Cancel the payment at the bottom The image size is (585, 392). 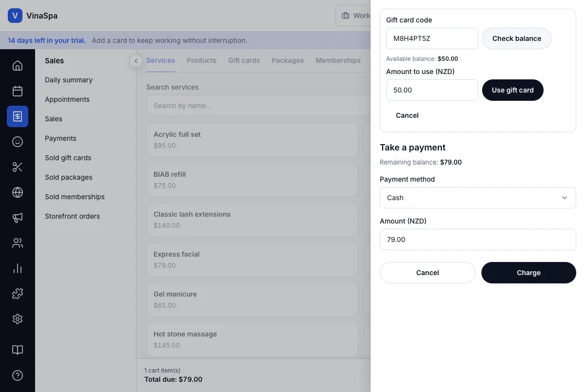pyautogui.click(x=428, y=273)
